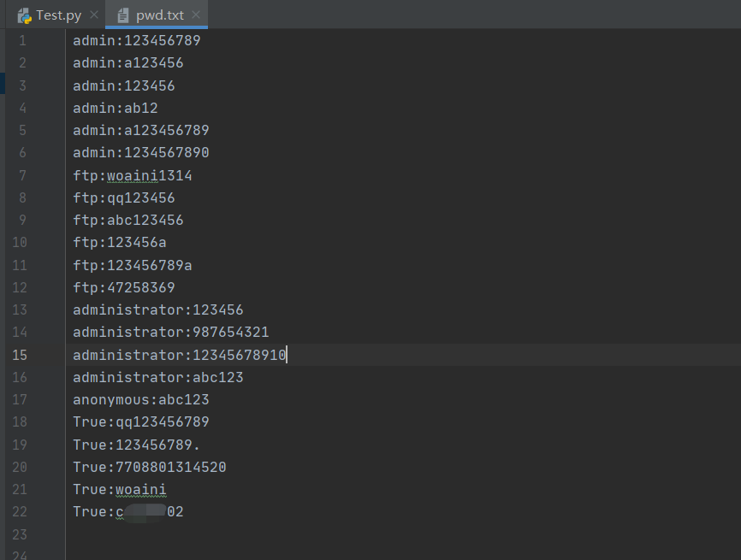Click gutter line number 15
Image resolution: width=741 pixels, height=560 pixels.
(20, 355)
